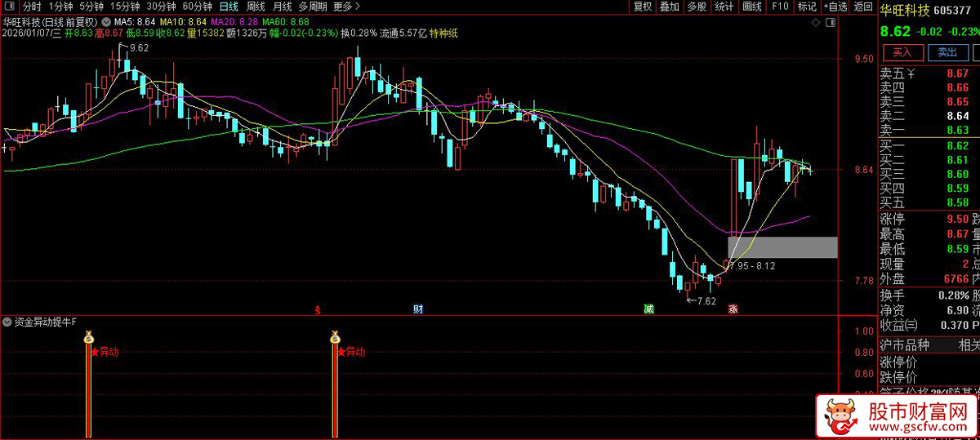Open the 统计 statistics tool
This screenshot has width=980, height=440.
click(724, 7)
